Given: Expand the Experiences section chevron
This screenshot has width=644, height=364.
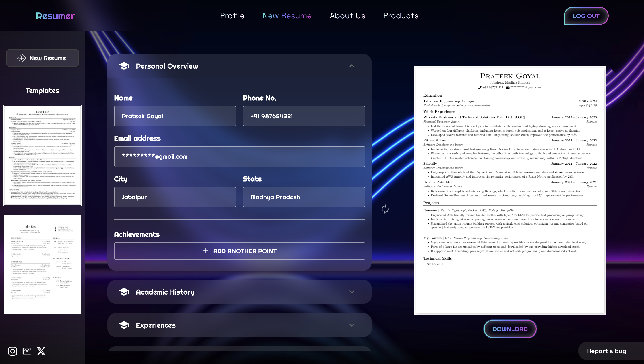Looking at the screenshot, I should [x=352, y=325].
